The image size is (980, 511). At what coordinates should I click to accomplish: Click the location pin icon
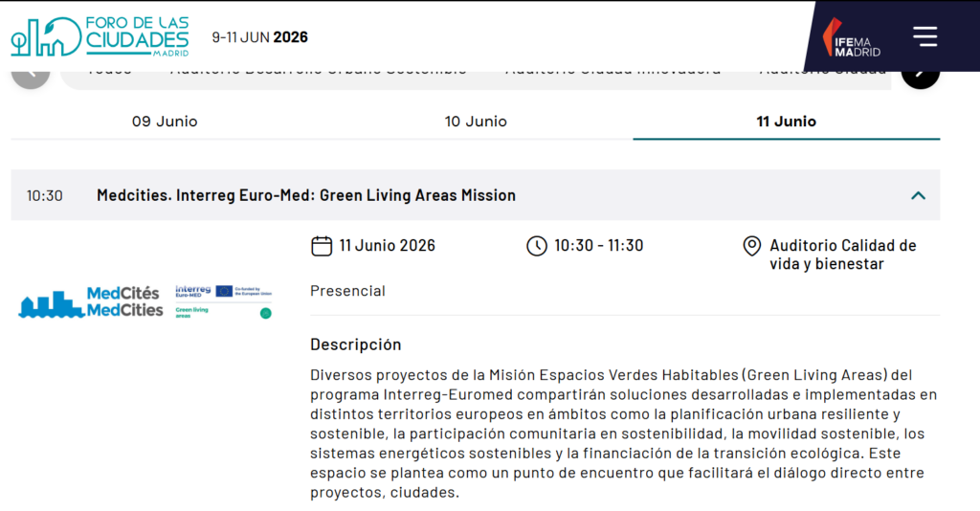tap(751, 246)
